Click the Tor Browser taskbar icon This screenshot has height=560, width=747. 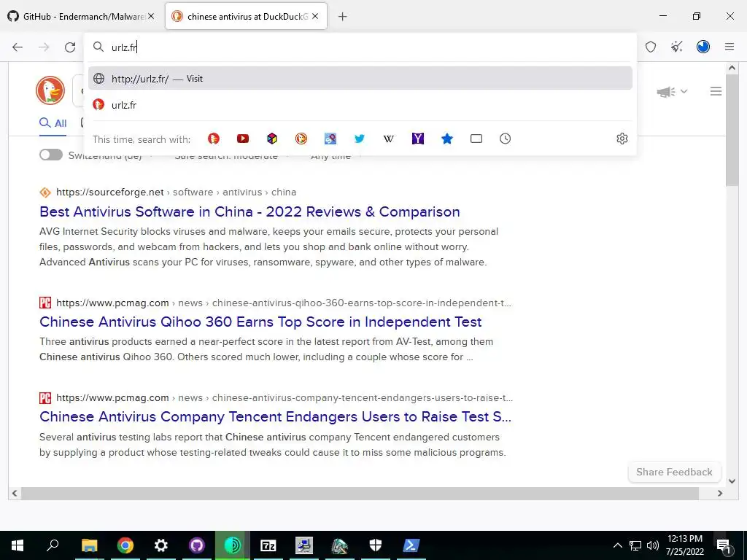point(233,545)
